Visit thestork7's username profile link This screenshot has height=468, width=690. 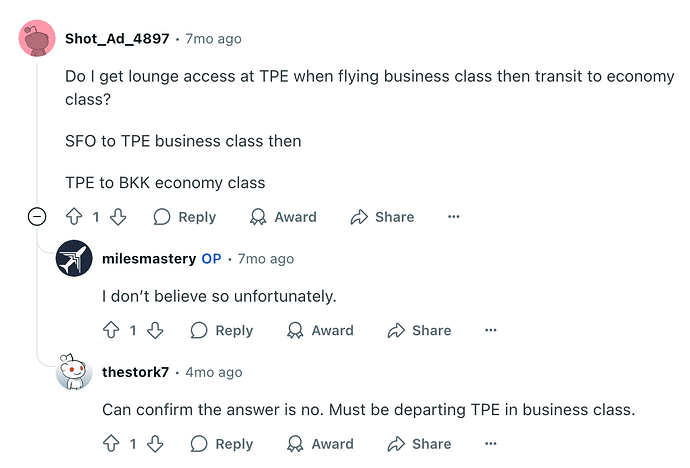(136, 372)
